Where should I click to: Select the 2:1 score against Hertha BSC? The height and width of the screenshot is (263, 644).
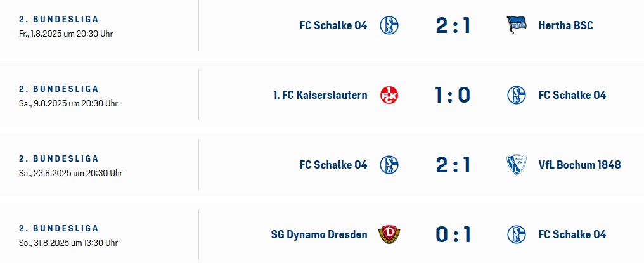453,25
